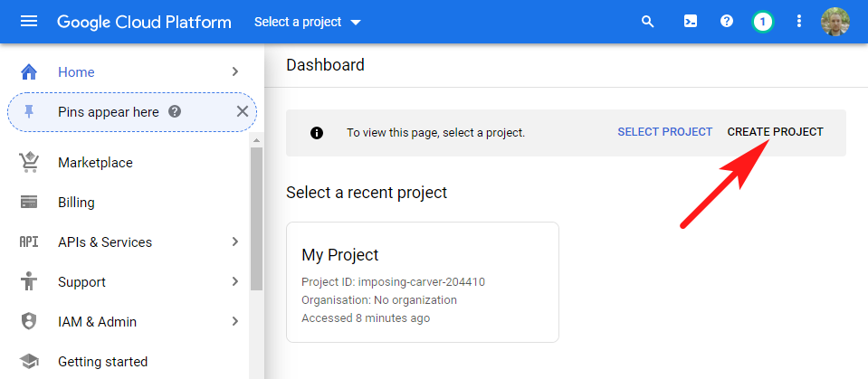Click the sidebar scrollbar thumb
Screen dimensions: 868x379
[x=256, y=219]
